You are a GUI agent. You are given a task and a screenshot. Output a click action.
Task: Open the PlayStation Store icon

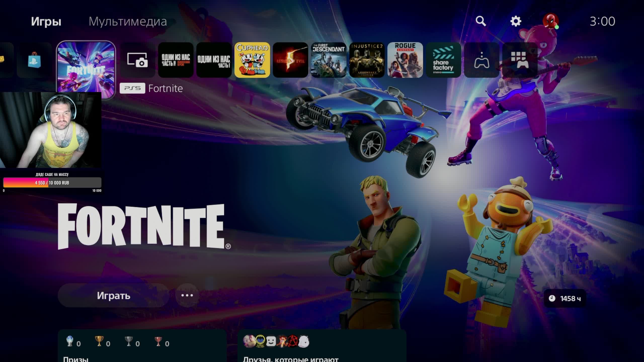34,60
